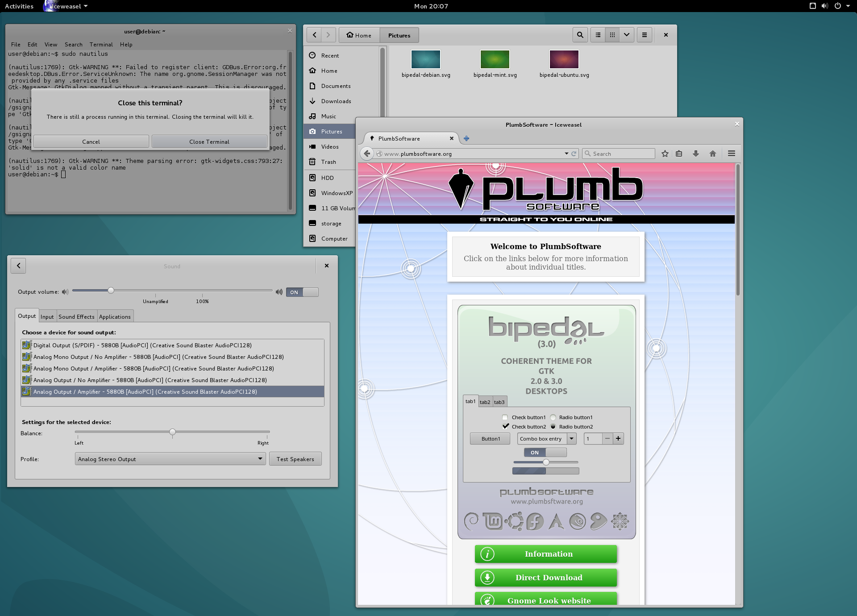Switch to the Sound Effects tab
This screenshot has height=616, width=857.
pyautogui.click(x=76, y=316)
